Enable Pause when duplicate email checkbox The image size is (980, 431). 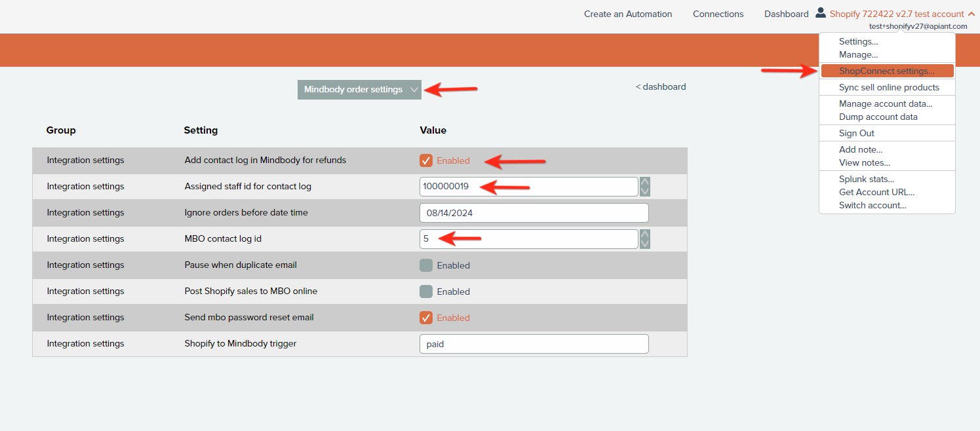click(426, 265)
